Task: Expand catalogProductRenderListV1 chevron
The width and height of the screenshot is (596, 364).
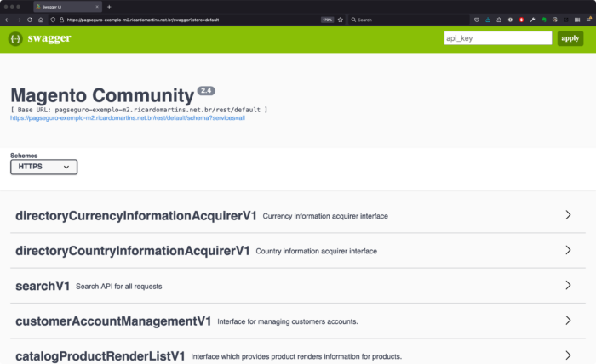Action: 568,355
